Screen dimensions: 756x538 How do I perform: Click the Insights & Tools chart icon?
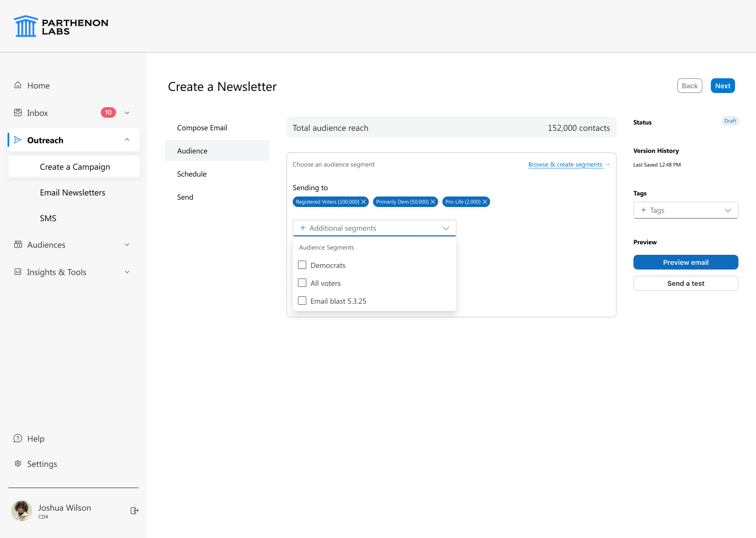(x=18, y=272)
